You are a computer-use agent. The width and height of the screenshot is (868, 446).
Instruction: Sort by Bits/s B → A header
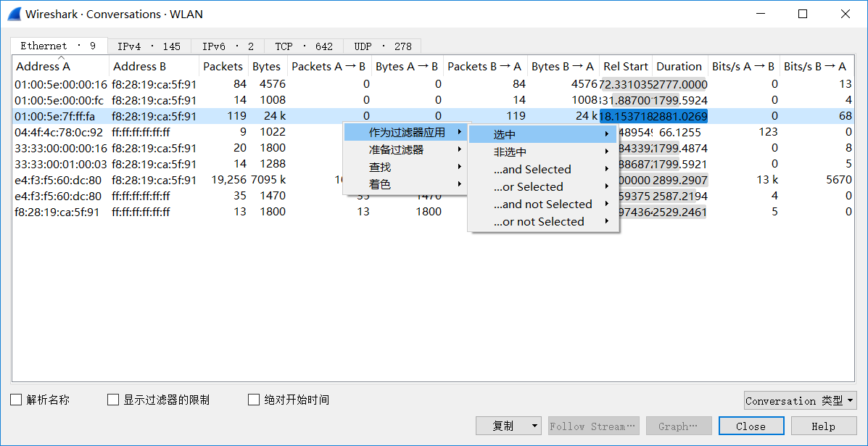pyautogui.click(x=815, y=67)
